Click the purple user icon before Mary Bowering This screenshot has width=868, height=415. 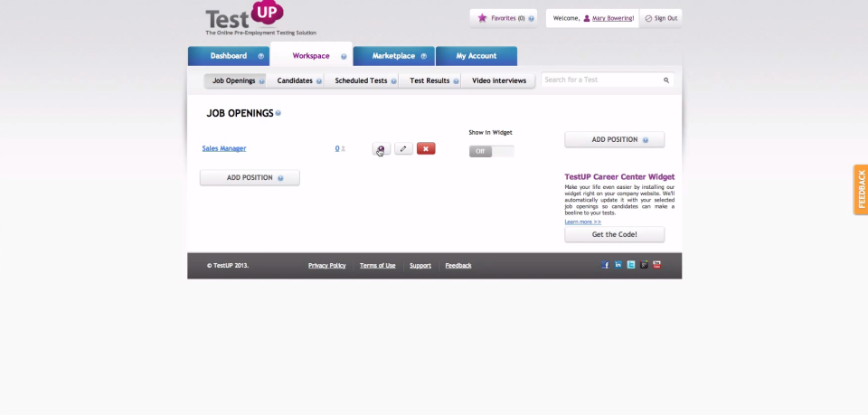[587, 18]
